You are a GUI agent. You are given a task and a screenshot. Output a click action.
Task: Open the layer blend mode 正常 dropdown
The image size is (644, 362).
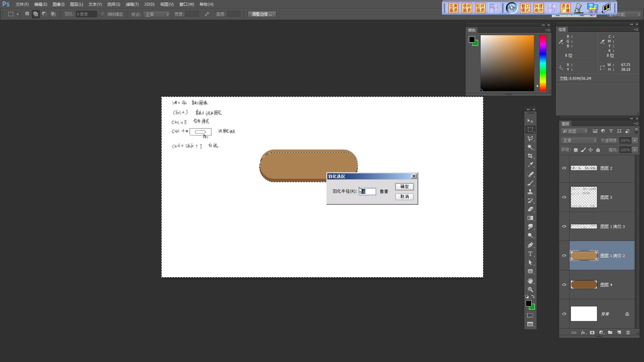(x=579, y=140)
